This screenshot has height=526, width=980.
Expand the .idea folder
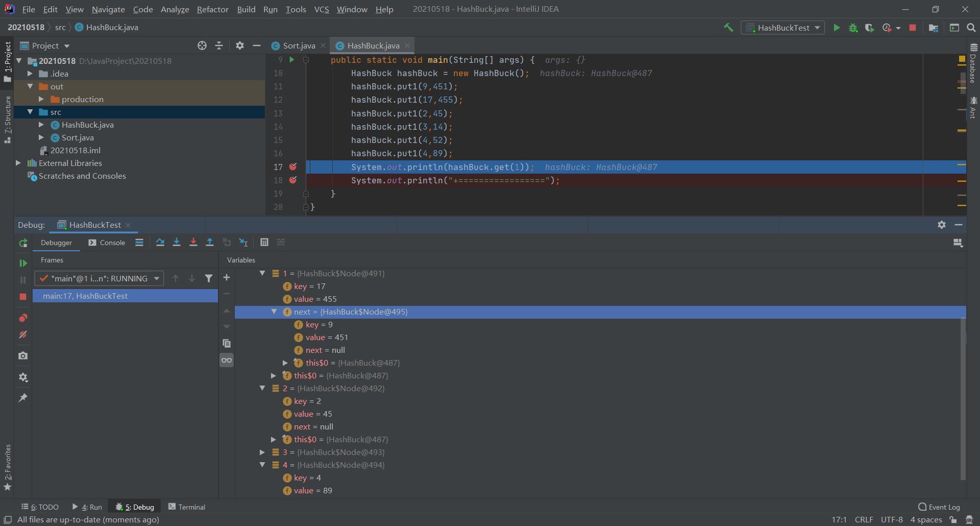[x=30, y=74]
